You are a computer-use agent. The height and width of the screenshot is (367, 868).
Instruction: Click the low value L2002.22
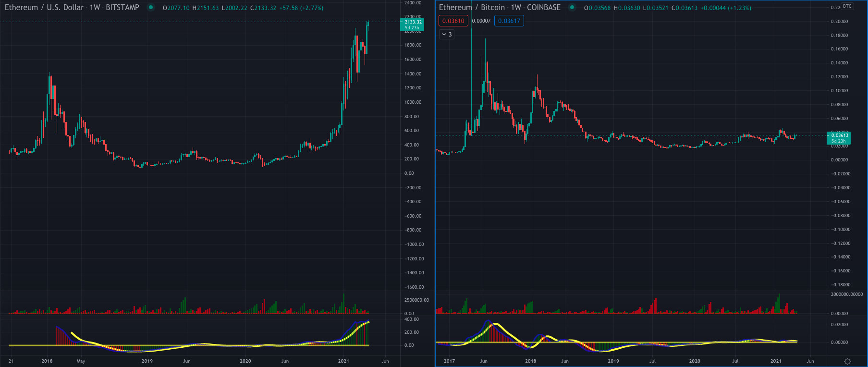[x=234, y=8]
